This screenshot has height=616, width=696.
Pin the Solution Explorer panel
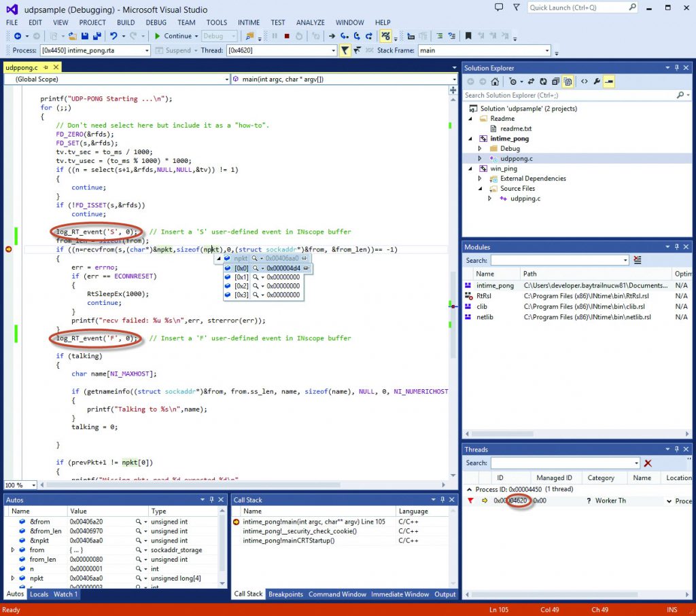coord(676,68)
